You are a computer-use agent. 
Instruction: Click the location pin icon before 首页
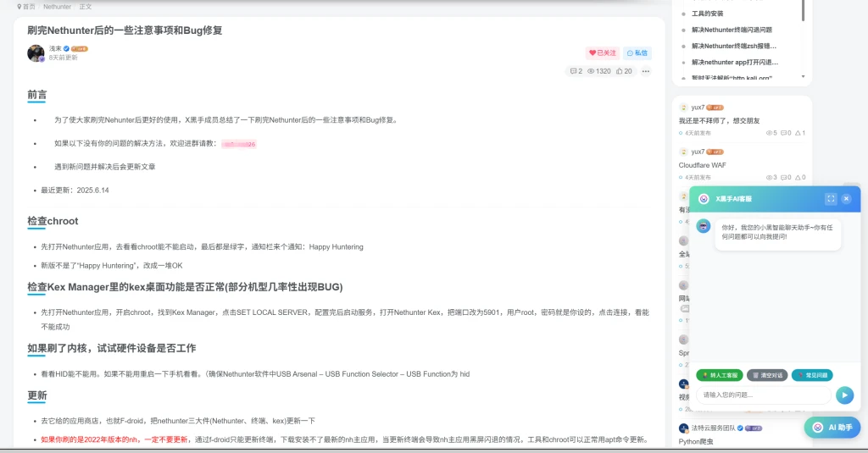point(19,7)
